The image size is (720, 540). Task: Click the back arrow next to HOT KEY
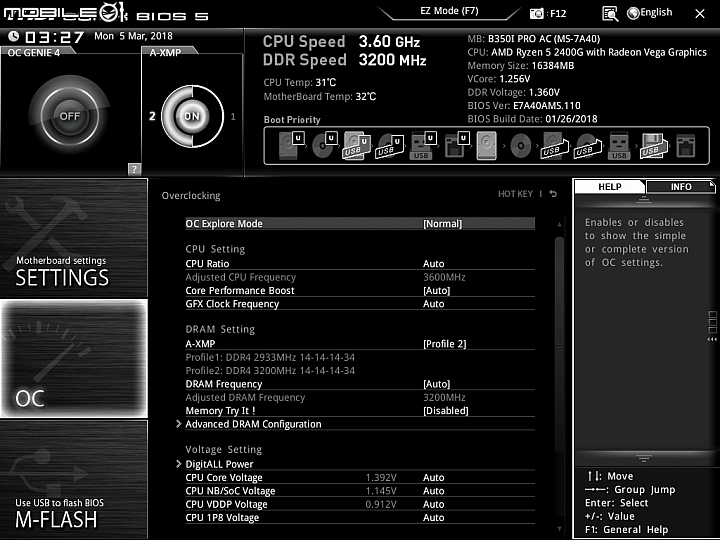553,194
